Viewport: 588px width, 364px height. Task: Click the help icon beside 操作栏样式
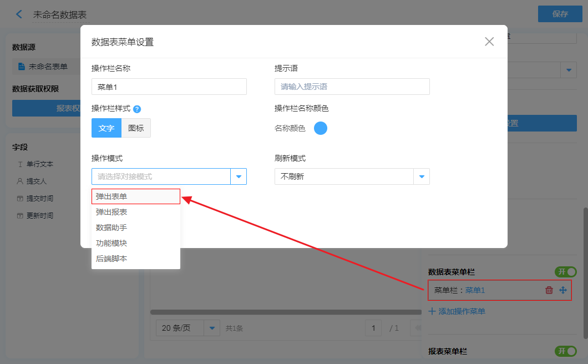[x=137, y=109]
